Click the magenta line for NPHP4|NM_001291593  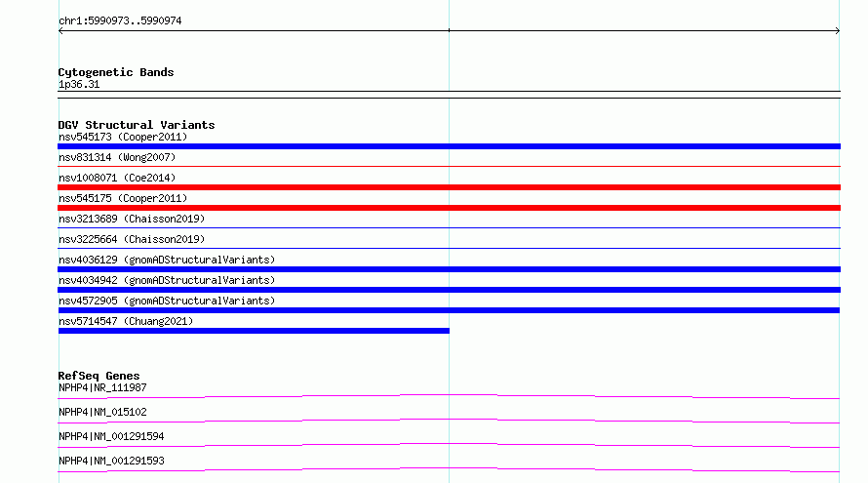tap(449, 469)
